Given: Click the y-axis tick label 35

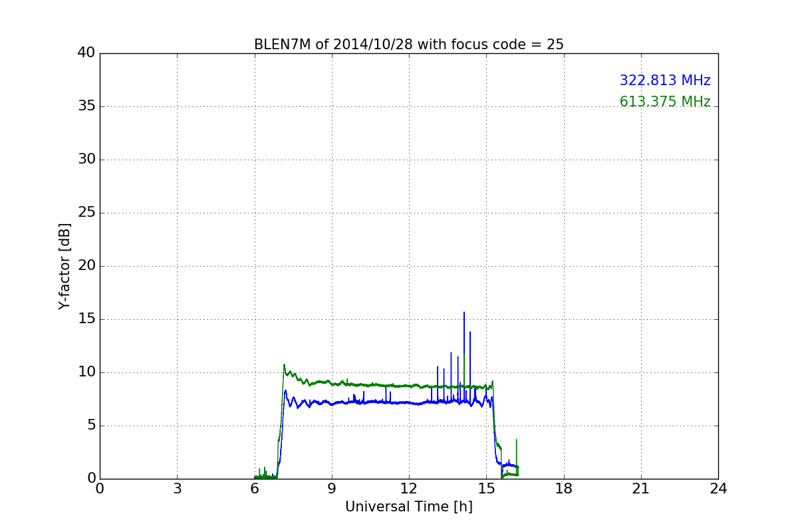Looking at the screenshot, I should click(86, 106).
